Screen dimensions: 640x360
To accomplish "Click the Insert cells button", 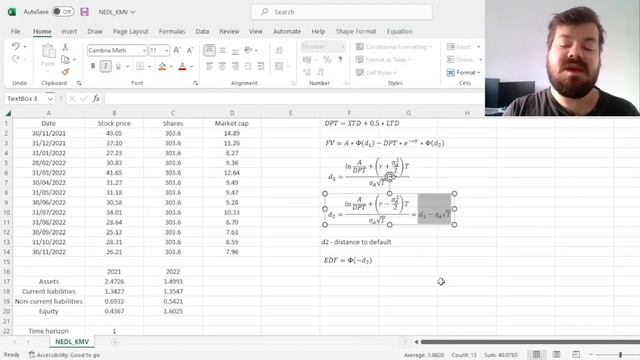I will [x=464, y=47].
